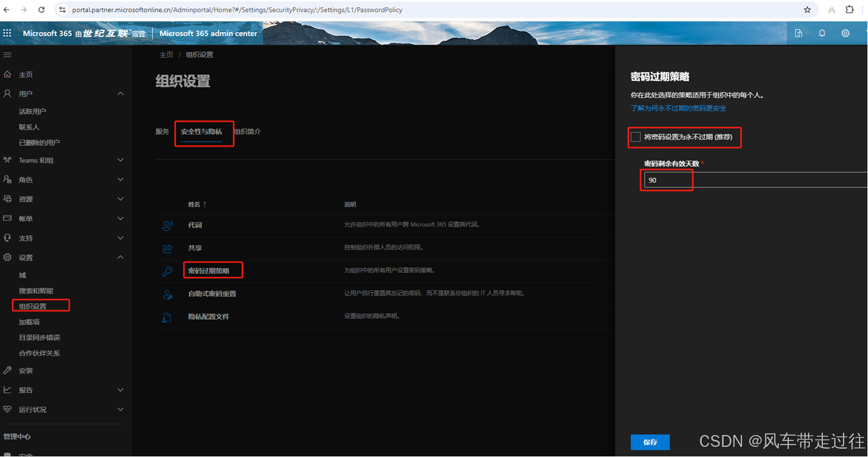868x457 pixels.
Task: Open 目录同步错误 in the sidebar
Action: (39, 338)
